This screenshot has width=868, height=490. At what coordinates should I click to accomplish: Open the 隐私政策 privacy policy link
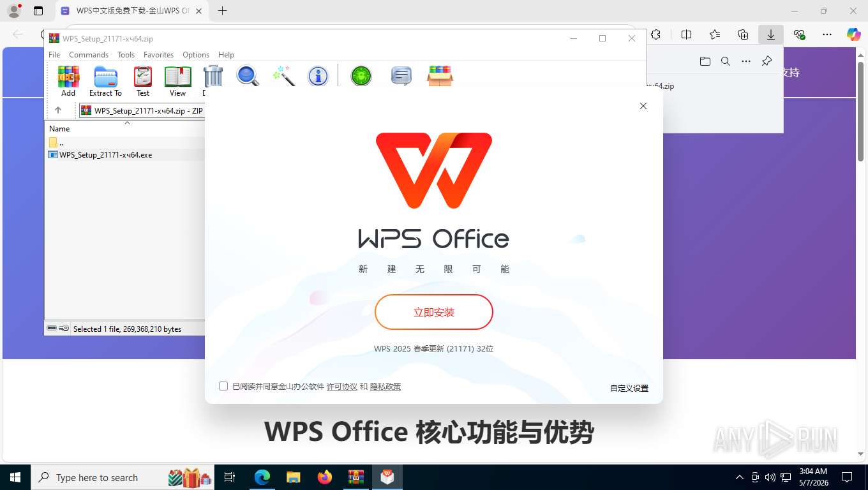(x=385, y=387)
